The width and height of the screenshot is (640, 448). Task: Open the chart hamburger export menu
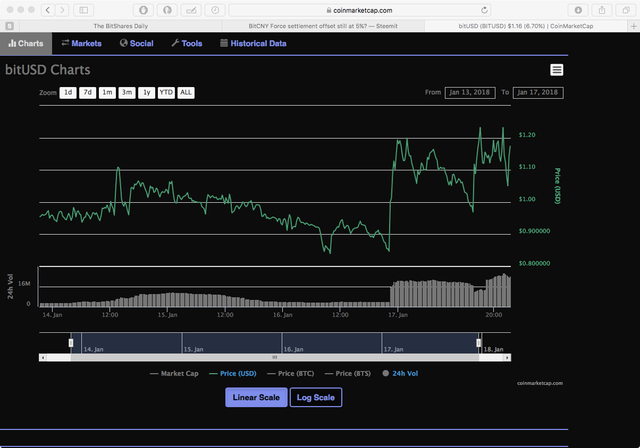click(557, 70)
